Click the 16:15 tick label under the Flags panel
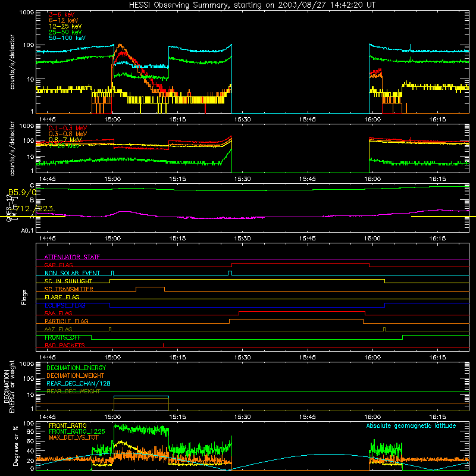Screen dimensions: 476x476 437,358
